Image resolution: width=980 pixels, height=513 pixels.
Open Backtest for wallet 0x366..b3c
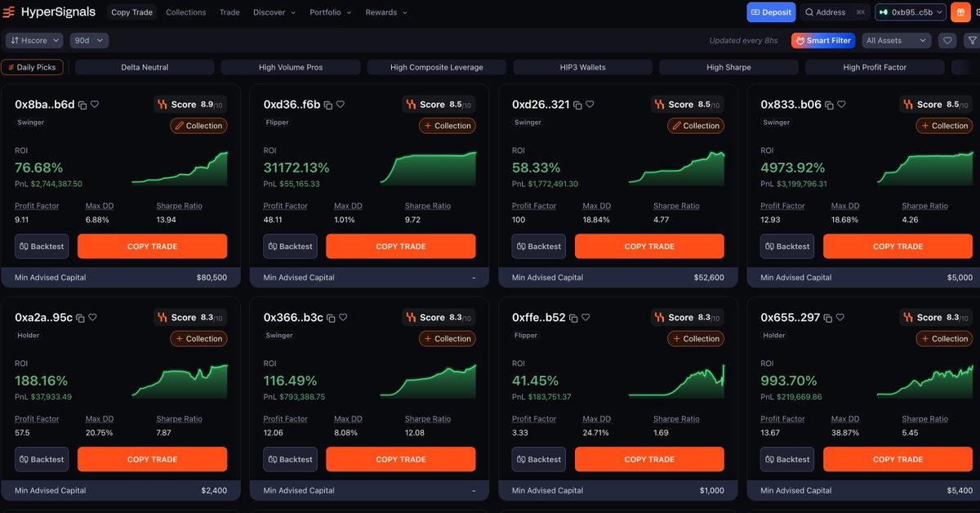point(291,460)
